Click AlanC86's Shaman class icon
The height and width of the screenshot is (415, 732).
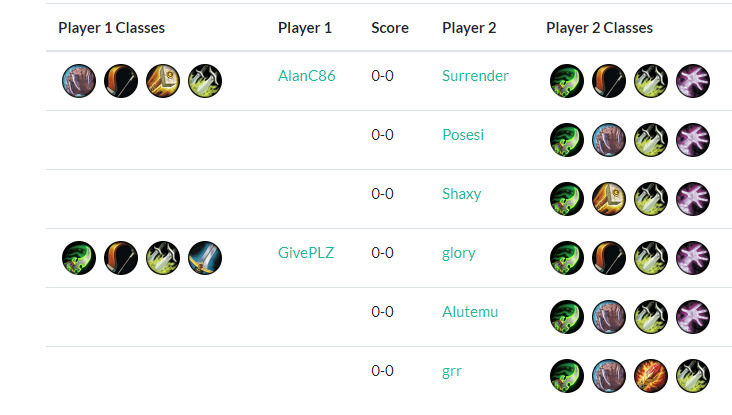click(x=80, y=81)
